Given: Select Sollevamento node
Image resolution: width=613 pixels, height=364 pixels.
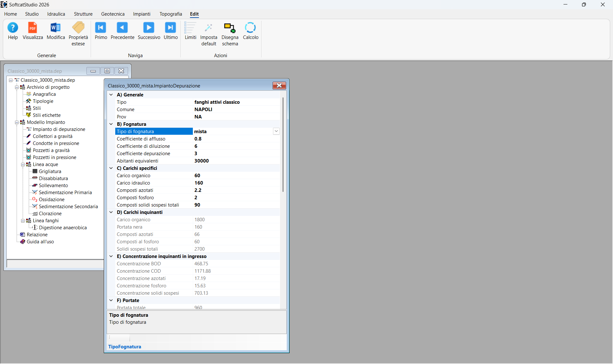Looking at the screenshot, I should (x=53, y=186).
